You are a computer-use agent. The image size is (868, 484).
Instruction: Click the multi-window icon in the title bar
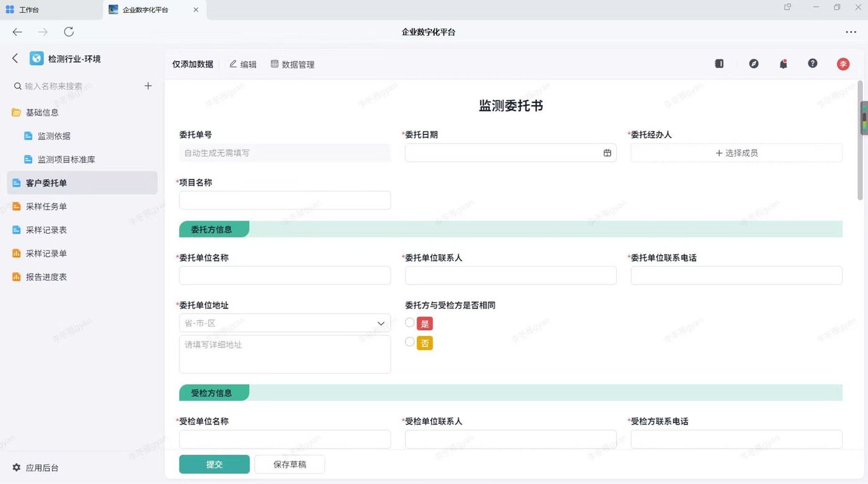pyautogui.click(x=787, y=7)
